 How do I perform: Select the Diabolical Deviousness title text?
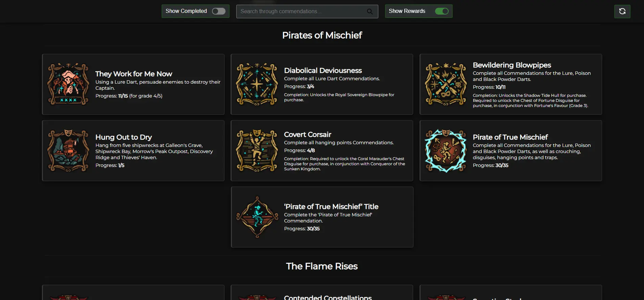pos(323,70)
